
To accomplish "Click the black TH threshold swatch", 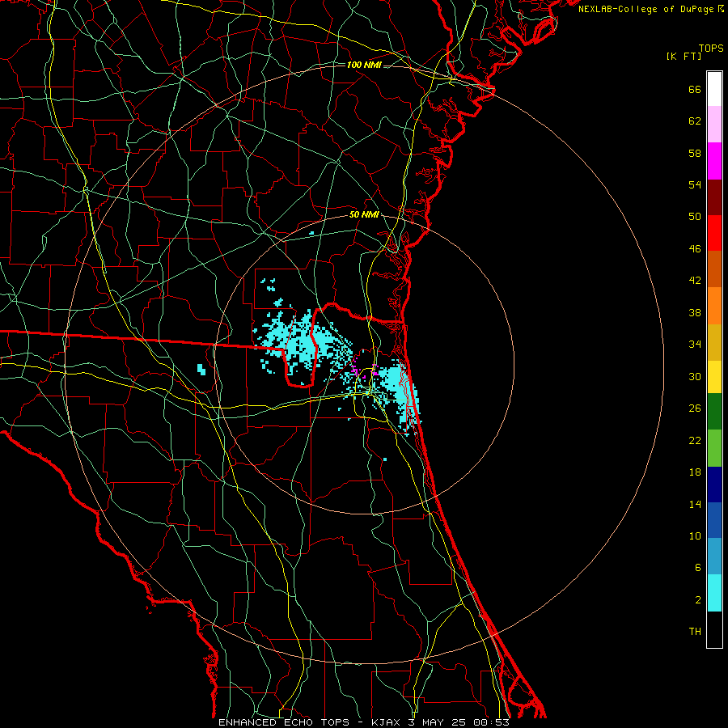I will [714, 629].
